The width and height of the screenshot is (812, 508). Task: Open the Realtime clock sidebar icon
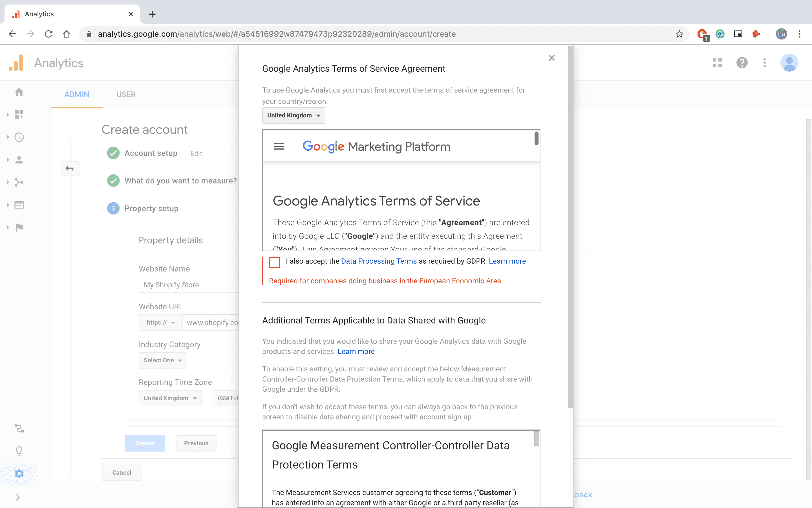[19, 137]
